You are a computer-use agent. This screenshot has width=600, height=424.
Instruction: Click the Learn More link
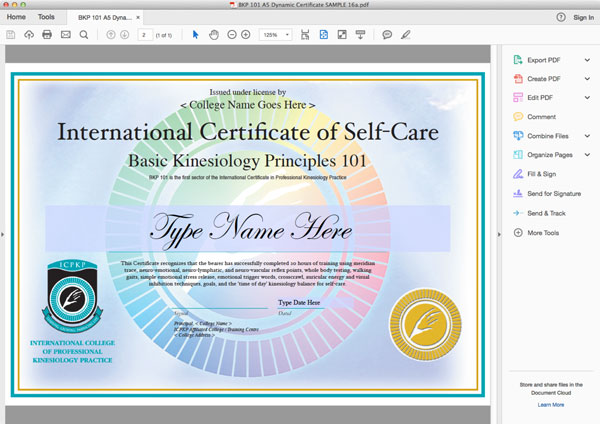click(x=551, y=404)
